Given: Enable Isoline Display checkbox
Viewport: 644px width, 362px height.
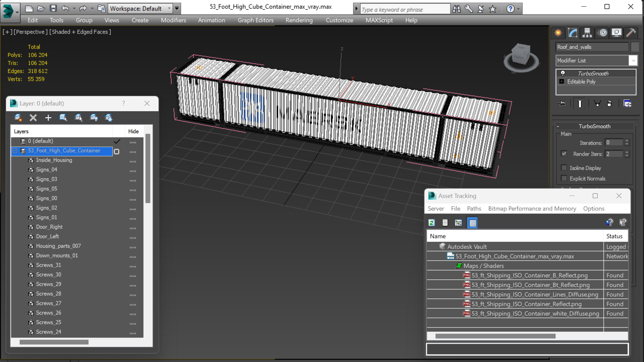Looking at the screenshot, I should click(564, 168).
